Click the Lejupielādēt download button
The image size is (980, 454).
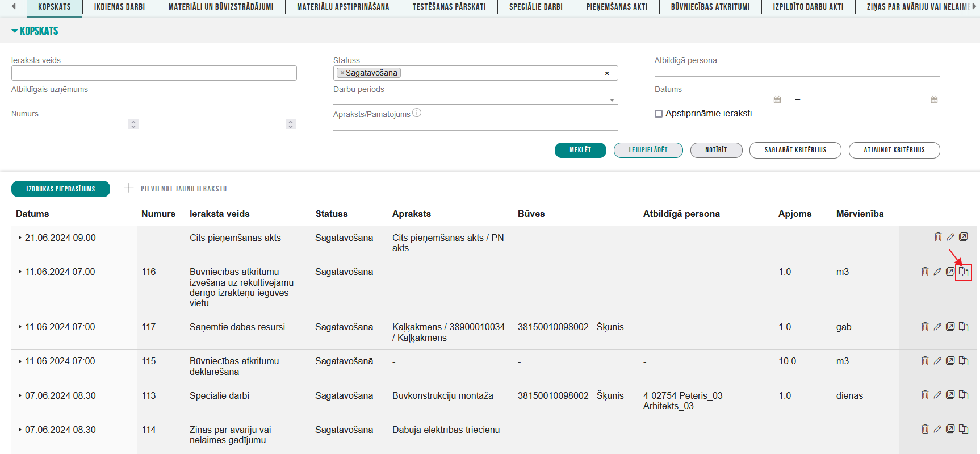[x=648, y=150]
